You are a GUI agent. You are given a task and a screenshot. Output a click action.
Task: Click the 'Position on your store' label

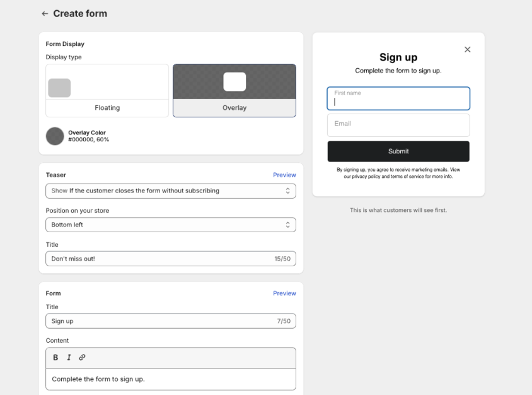click(78, 211)
